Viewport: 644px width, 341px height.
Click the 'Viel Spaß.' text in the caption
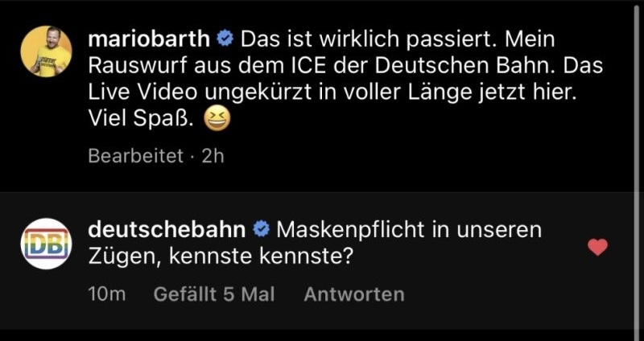pos(140,120)
